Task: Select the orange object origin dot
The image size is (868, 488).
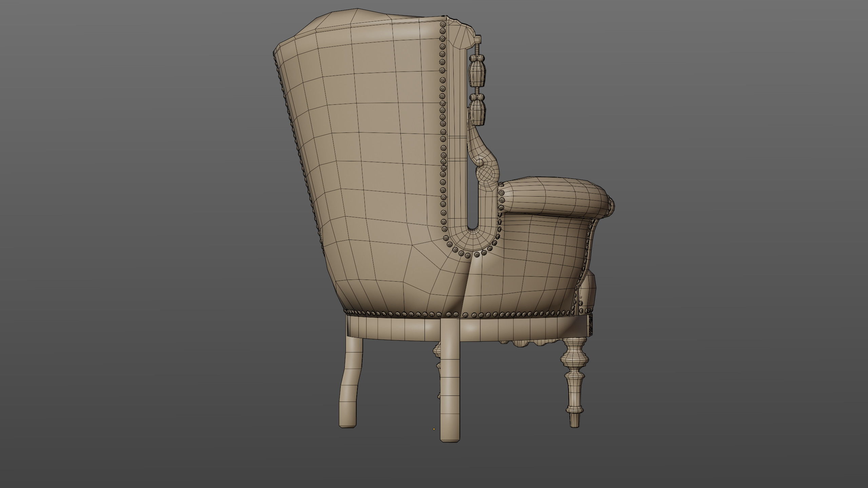Action: (x=434, y=429)
